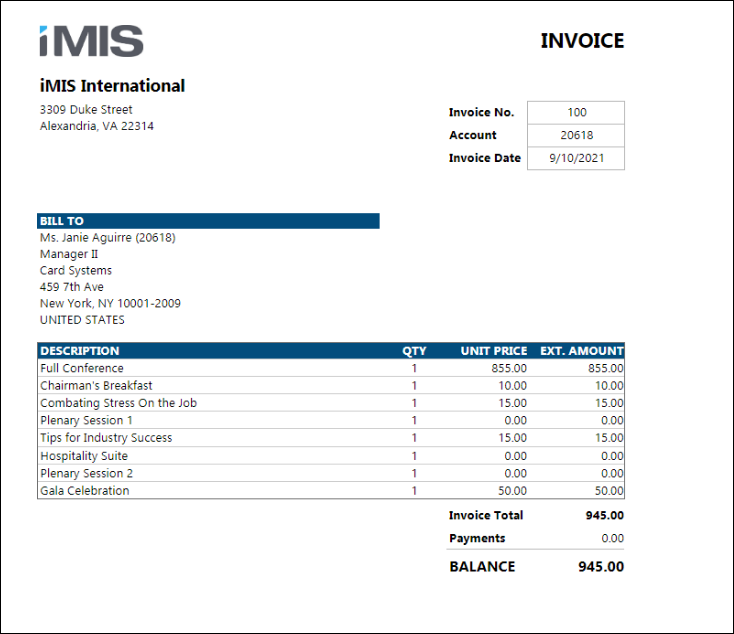Viewport: 734px width, 634px height.
Task: Click the Hospitality Suite row
Action: pos(331,456)
